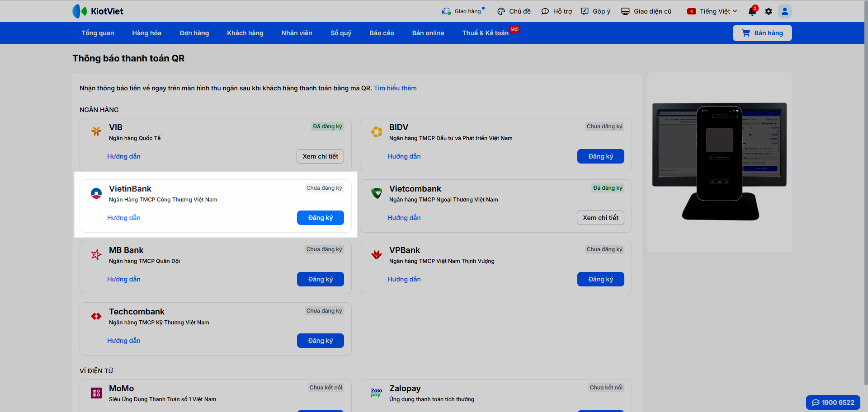Switch to Giao diện cũ
This screenshot has width=868, height=412.
point(646,11)
